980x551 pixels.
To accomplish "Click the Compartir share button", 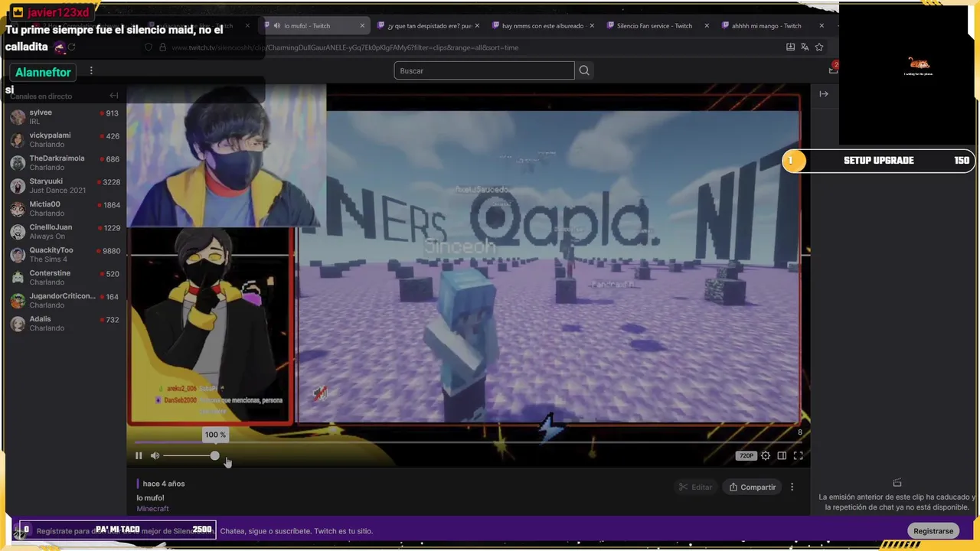I will (753, 487).
